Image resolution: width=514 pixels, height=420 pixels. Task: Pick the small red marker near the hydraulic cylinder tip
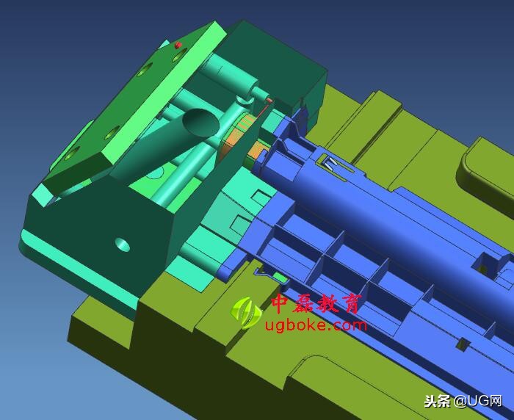269,100
